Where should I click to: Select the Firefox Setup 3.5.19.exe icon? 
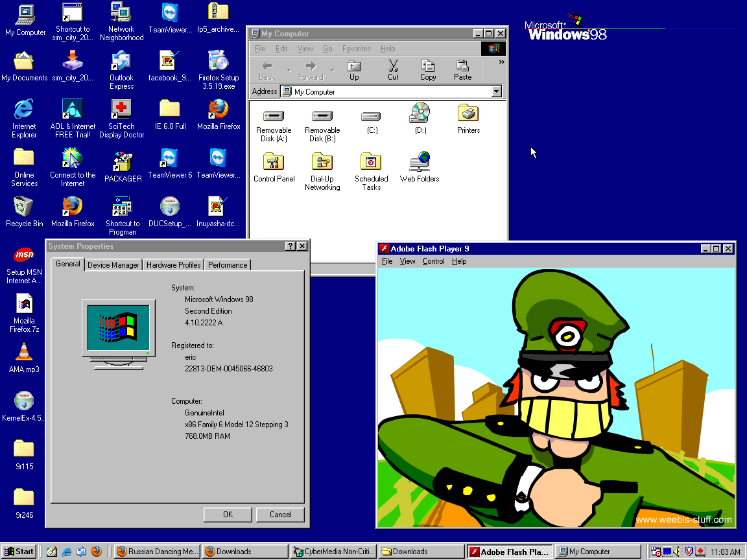[x=219, y=70]
